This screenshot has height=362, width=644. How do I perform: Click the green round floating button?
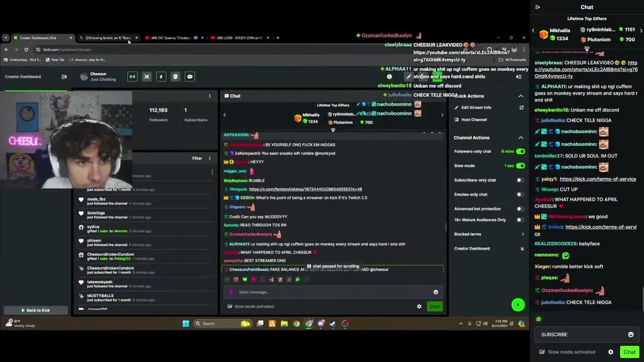(x=518, y=305)
